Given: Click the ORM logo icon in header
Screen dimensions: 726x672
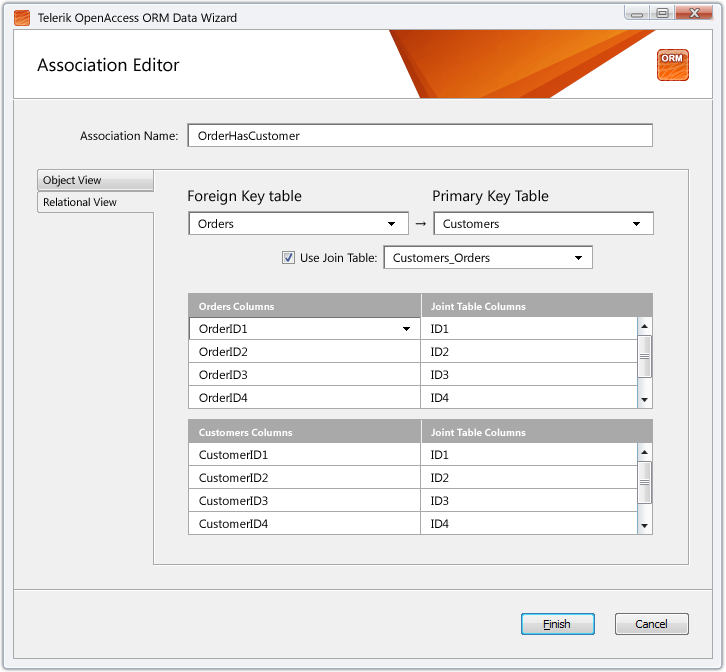Looking at the screenshot, I should click(672, 65).
